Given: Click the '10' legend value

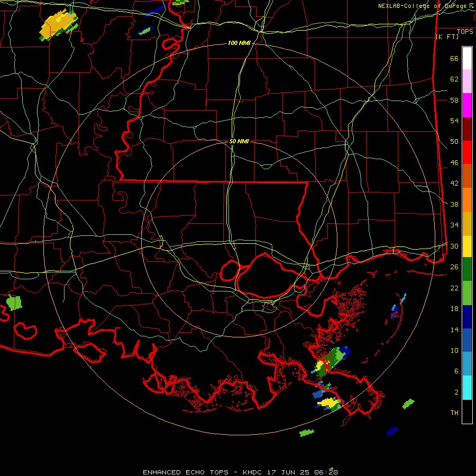Looking at the screenshot, I should [454, 351].
